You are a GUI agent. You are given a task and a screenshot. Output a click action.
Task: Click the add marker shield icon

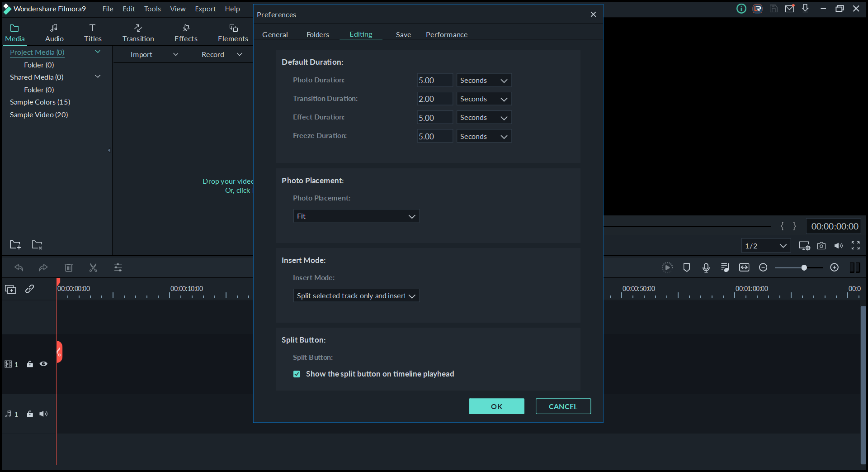click(687, 267)
